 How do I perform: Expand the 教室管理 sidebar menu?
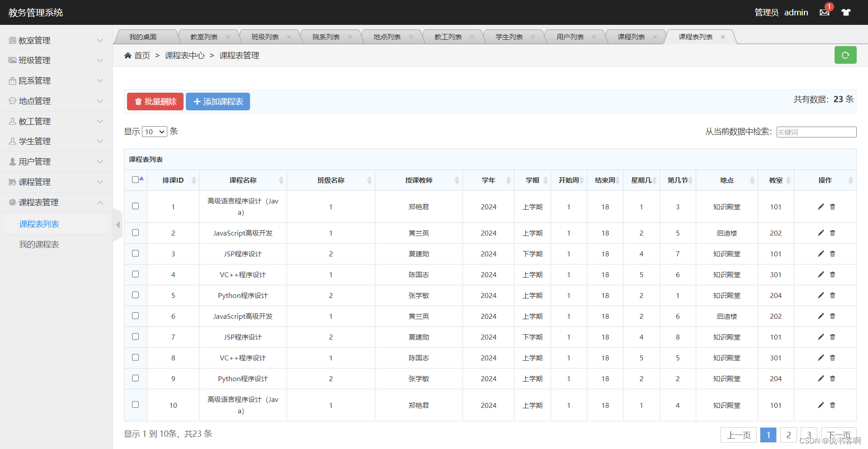[x=56, y=40]
